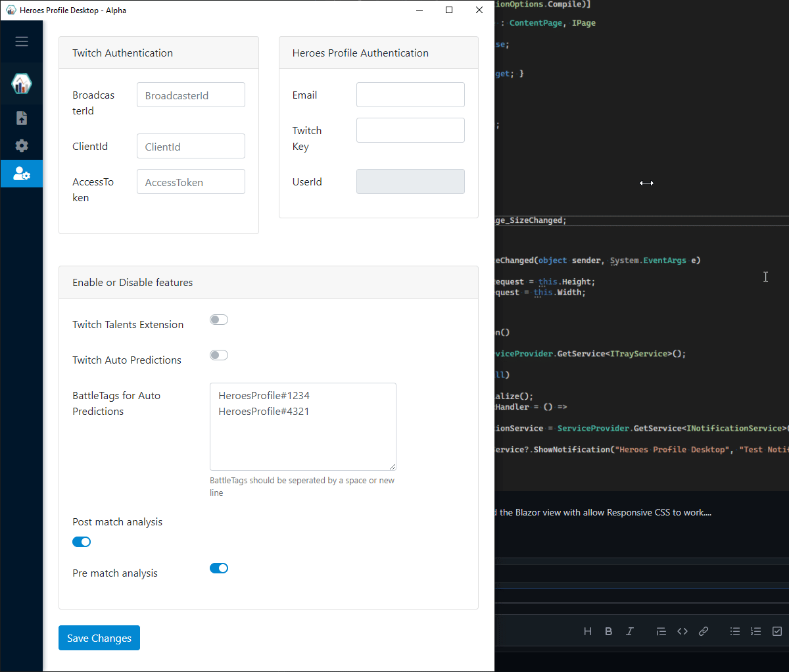The height and width of the screenshot is (672, 789).
Task: Click the app icon in title bar
Action: [11, 10]
